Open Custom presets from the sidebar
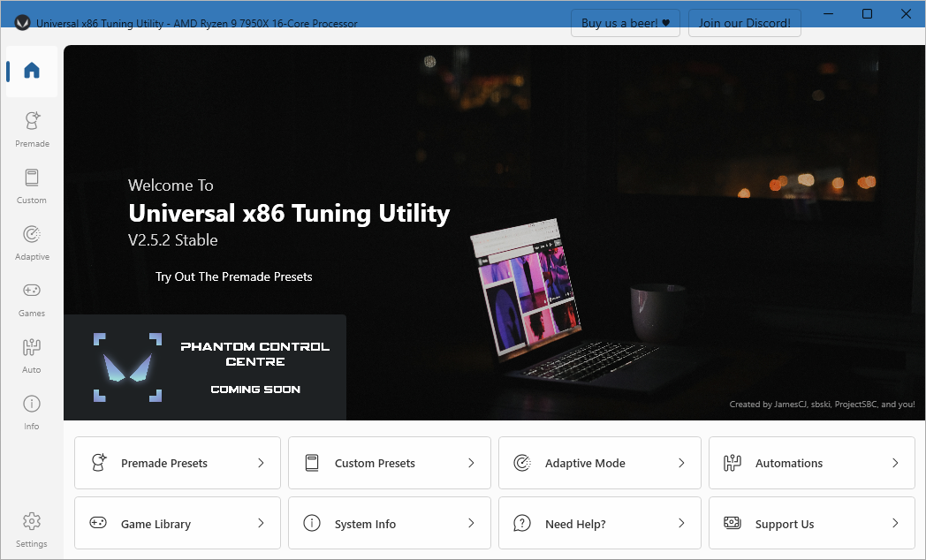 coord(32,185)
